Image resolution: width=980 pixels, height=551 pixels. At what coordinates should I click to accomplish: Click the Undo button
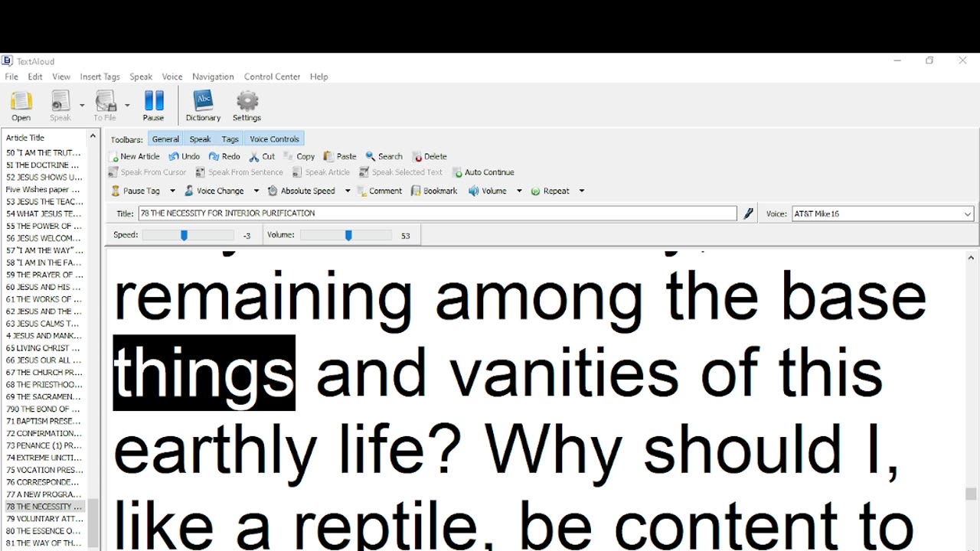185,156
